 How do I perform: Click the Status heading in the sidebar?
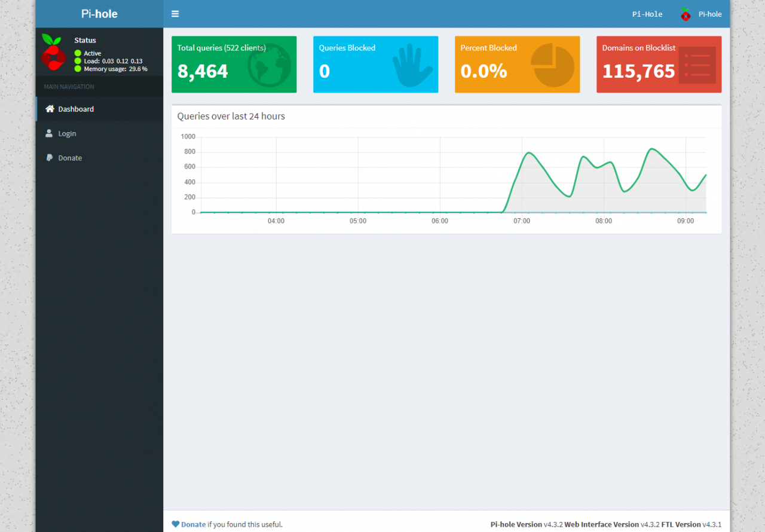click(x=85, y=40)
